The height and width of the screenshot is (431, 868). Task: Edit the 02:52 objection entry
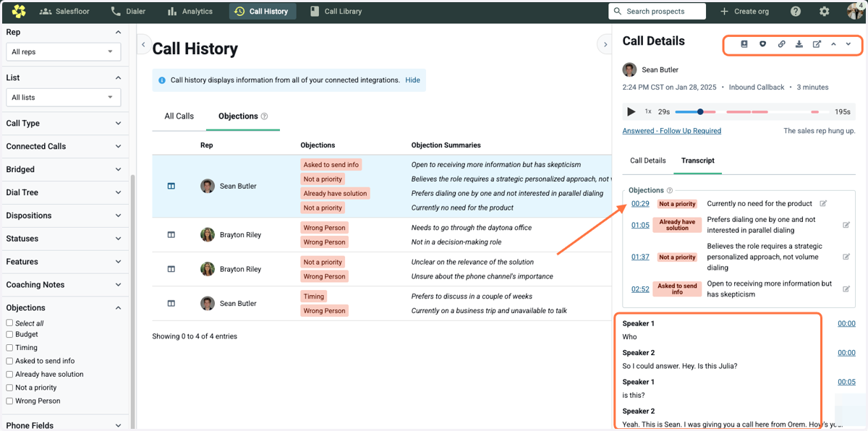point(846,289)
